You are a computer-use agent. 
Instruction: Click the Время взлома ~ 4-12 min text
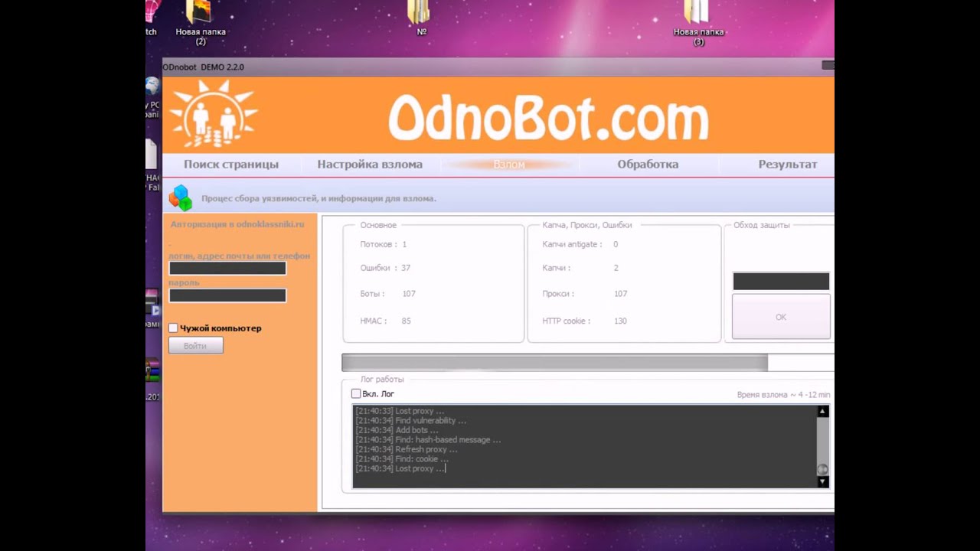tap(783, 395)
